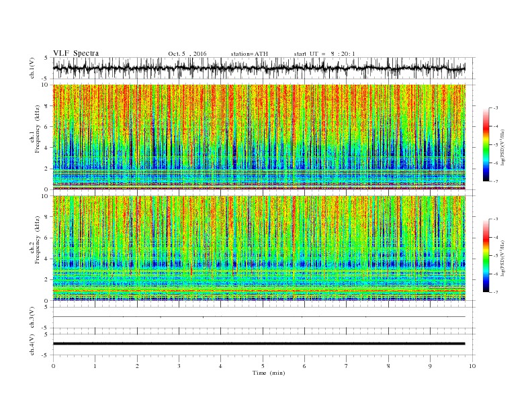Click the time axis tick label '9'

point(430,366)
